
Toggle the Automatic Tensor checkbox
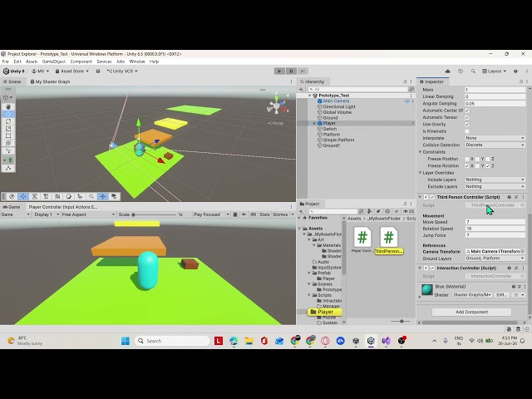click(467, 117)
